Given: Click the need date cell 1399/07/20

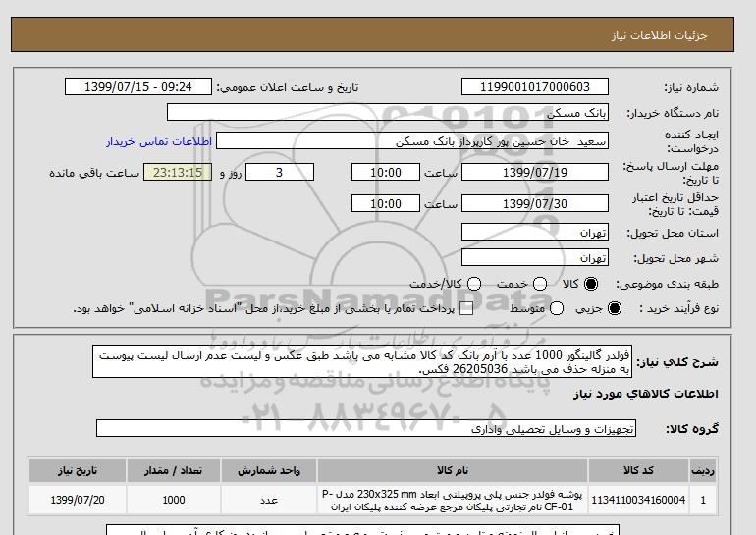Looking at the screenshot, I should pos(78,500).
